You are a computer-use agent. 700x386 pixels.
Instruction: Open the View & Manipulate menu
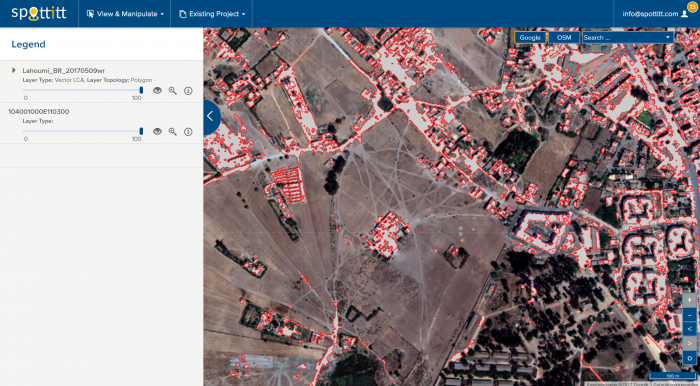pyautogui.click(x=125, y=14)
